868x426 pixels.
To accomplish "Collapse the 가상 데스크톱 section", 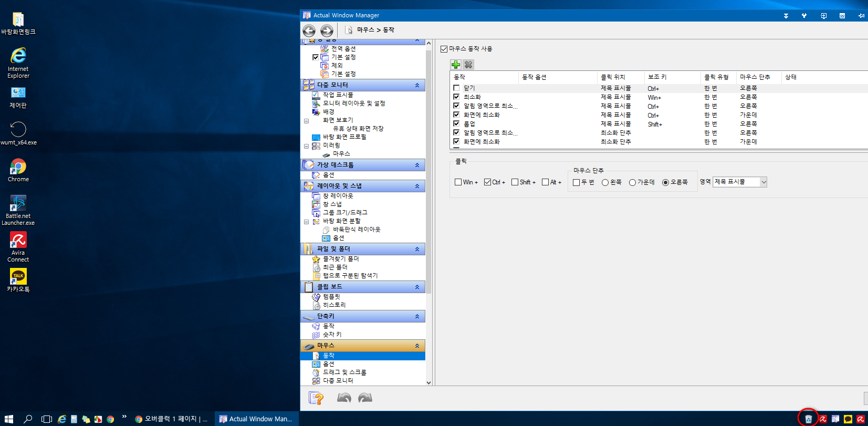I will 417,165.
